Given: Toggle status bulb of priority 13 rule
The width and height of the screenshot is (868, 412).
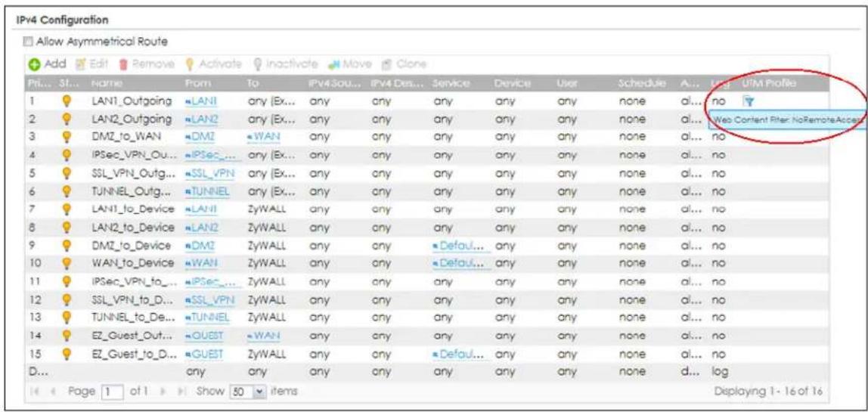Looking at the screenshot, I should [68, 317].
